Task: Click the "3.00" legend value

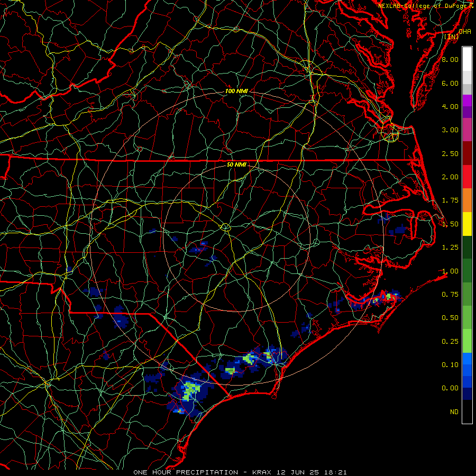Action: coord(450,130)
